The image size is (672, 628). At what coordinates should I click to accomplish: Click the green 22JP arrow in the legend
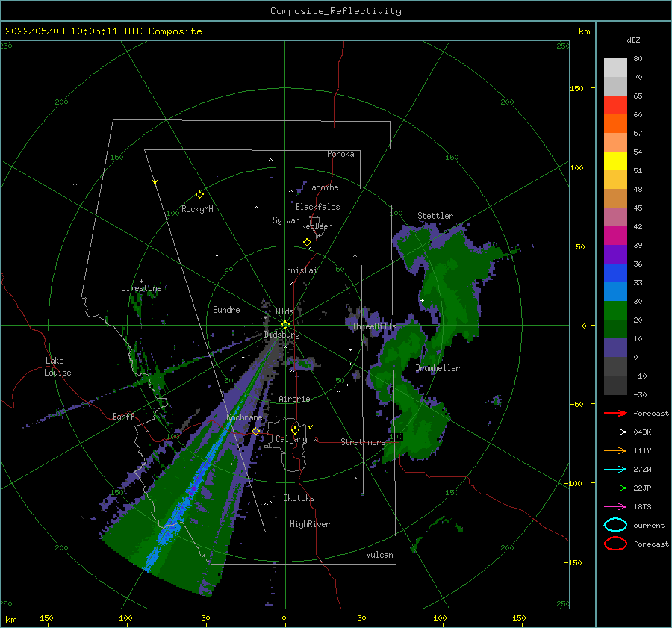[615, 488]
